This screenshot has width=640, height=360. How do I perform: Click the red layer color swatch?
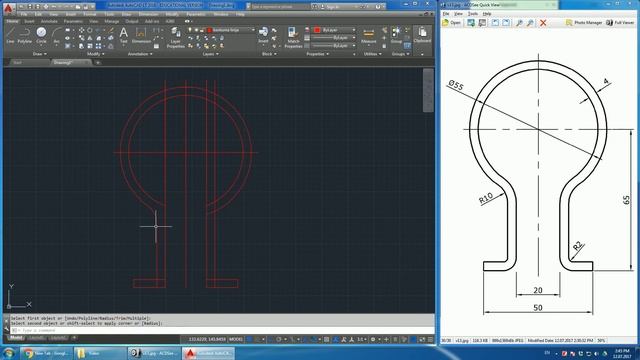point(209,30)
